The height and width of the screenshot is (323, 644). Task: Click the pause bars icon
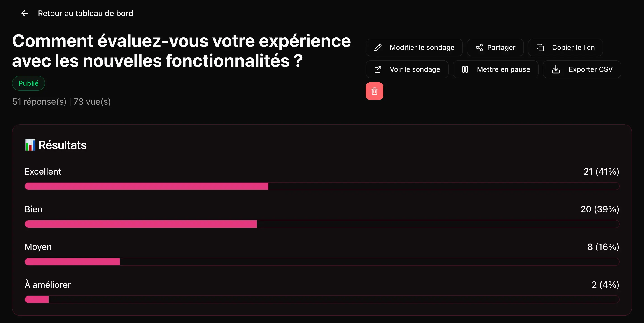coord(465,69)
